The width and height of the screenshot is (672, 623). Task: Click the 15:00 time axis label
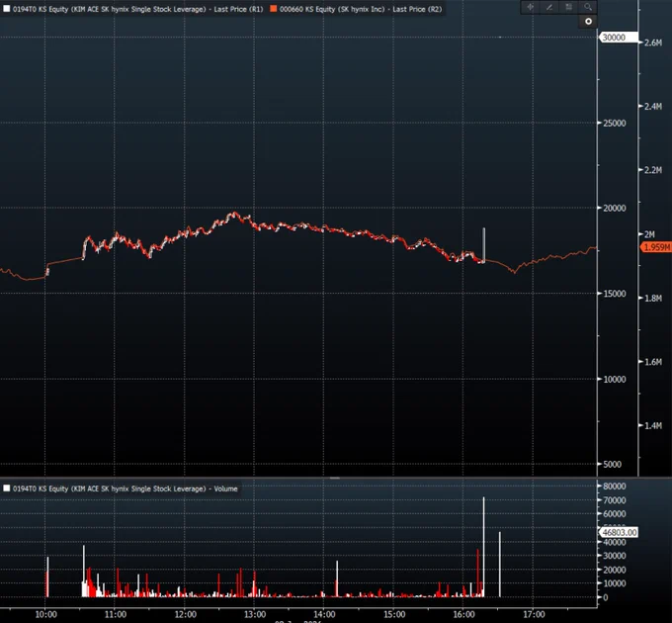[394, 614]
